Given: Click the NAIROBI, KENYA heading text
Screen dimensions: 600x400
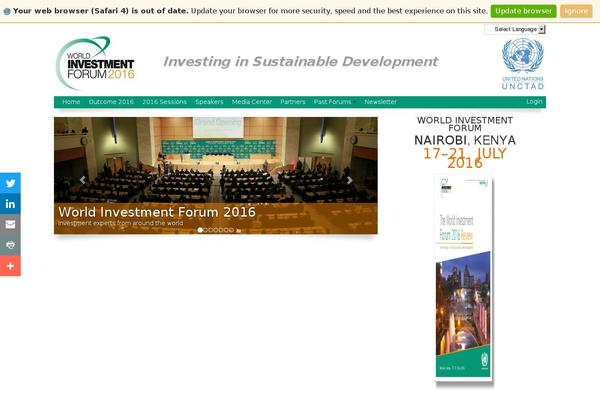Looking at the screenshot, I should point(465,140).
